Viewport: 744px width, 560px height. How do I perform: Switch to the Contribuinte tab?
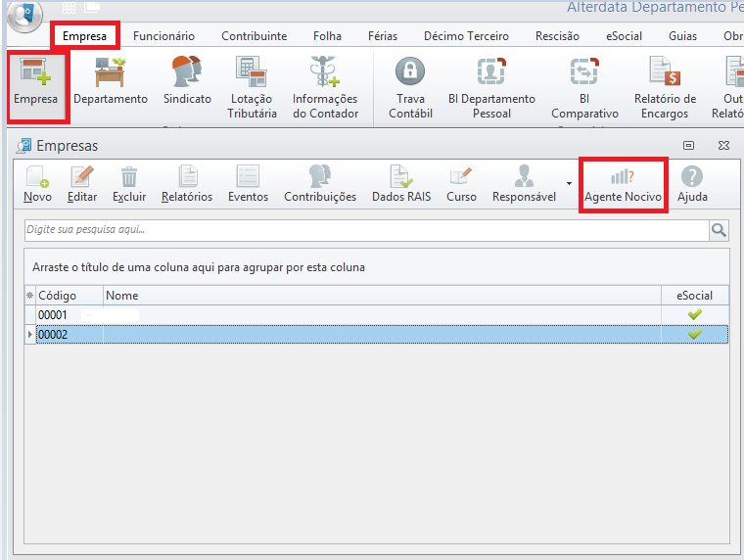point(254,35)
